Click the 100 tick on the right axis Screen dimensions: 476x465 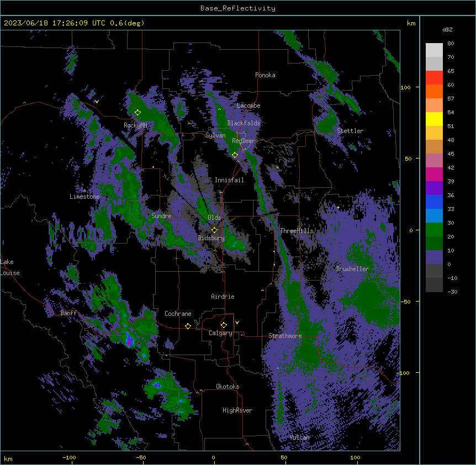(x=405, y=87)
